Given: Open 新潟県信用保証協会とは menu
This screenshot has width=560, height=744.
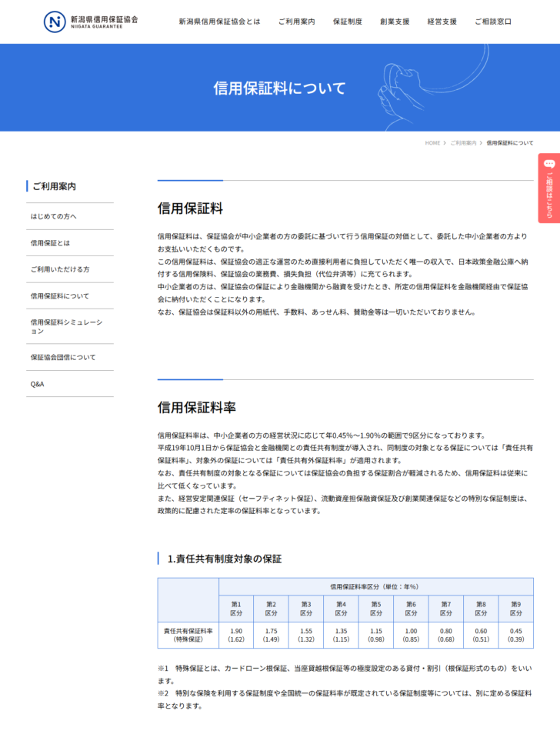Looking at the screenshot, I should [219, 22].
